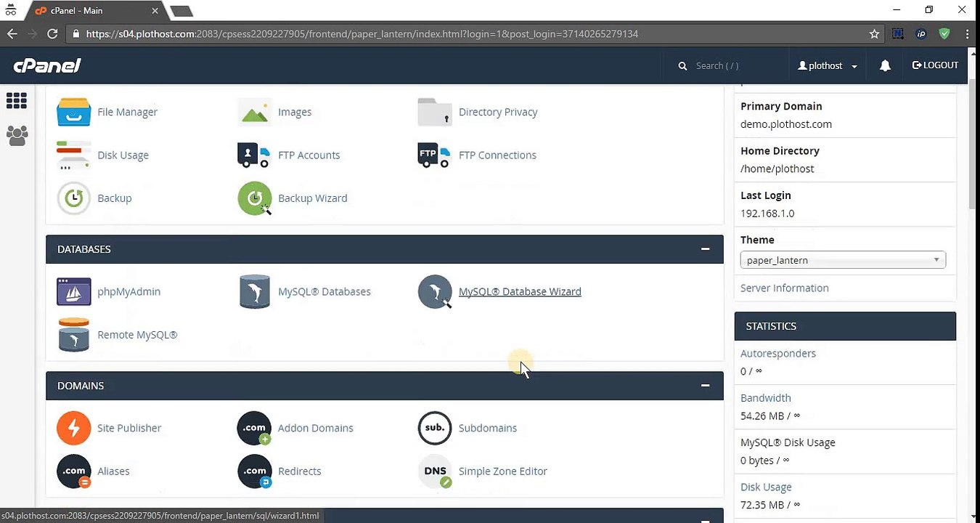Screen dimensions: 980x523
Task: Click the Simple Zone Editor link text
Action: tap(502, 471)
